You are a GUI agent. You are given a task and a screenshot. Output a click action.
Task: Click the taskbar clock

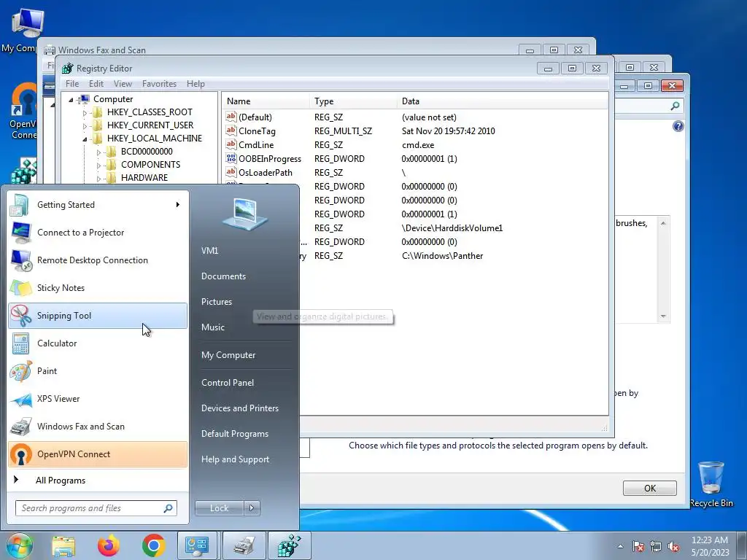710,546
